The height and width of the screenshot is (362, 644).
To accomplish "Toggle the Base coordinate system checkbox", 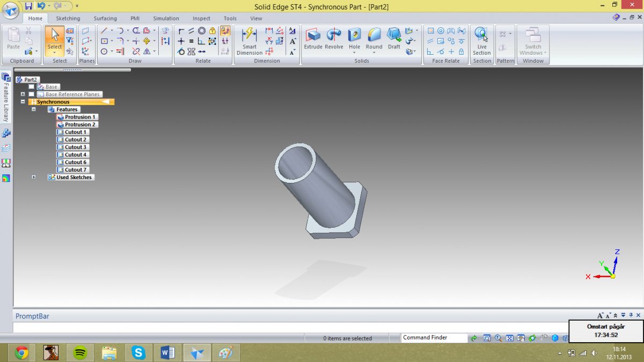I will coord(31,87).
